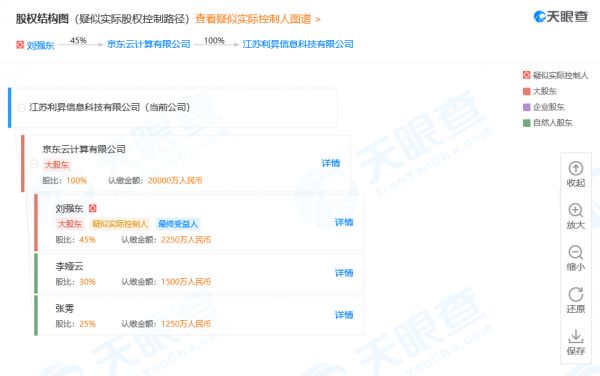Click the 大股东 tag under 刘强东
This screenshot has height=376, width=600.
click(70, 224)
